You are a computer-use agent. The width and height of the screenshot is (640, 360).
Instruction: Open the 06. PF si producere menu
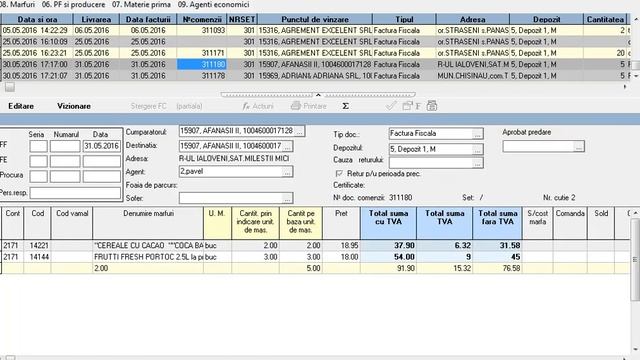pos(73,5)
